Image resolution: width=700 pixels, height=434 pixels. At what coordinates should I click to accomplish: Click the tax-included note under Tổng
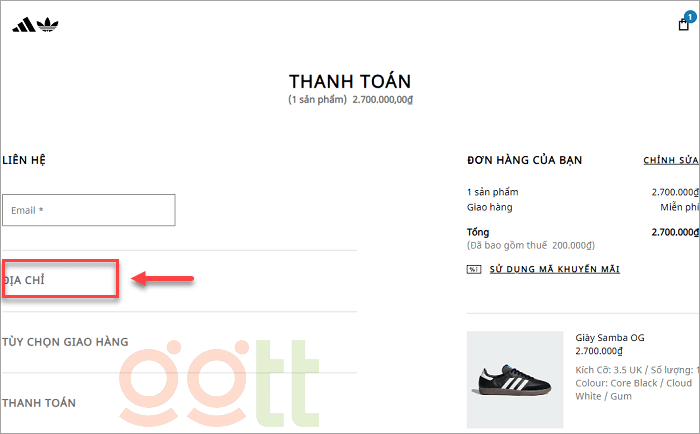(531, 245)
